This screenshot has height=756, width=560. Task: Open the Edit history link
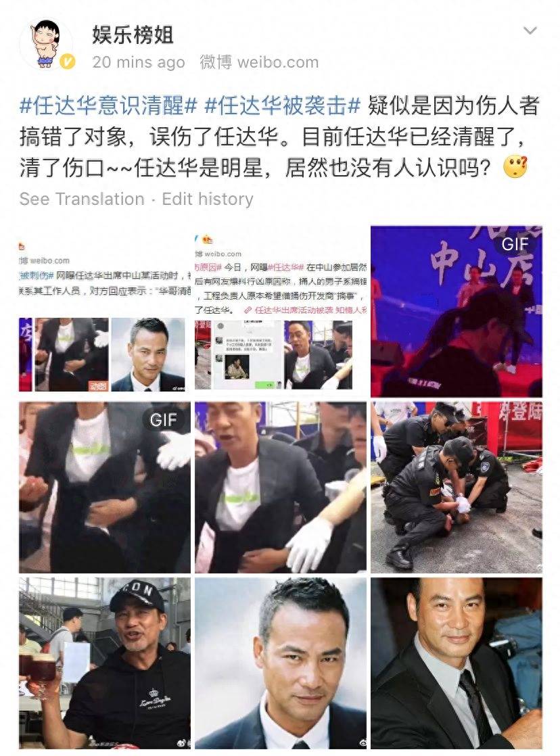coord(208,199)
